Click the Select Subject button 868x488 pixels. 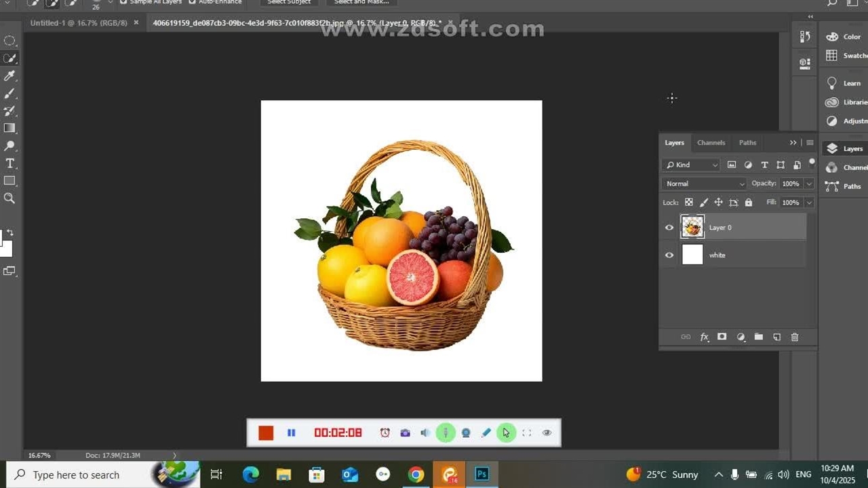click(289, 2)
